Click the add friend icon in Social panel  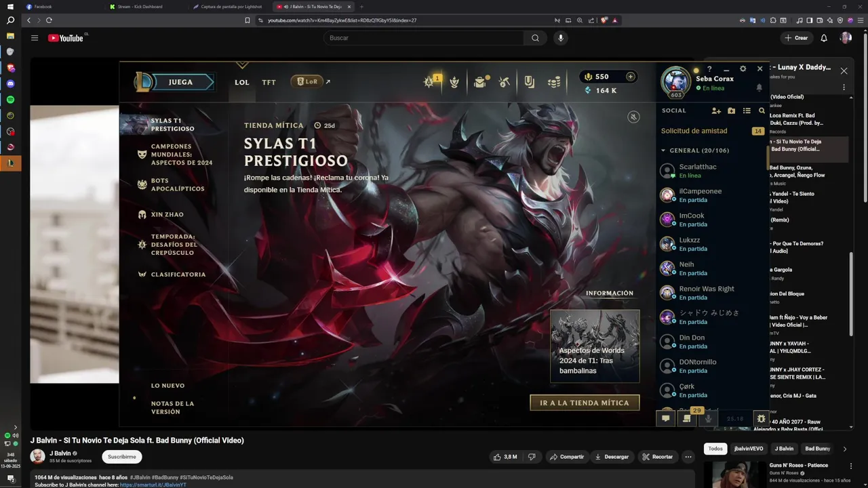tap(716, 110)
